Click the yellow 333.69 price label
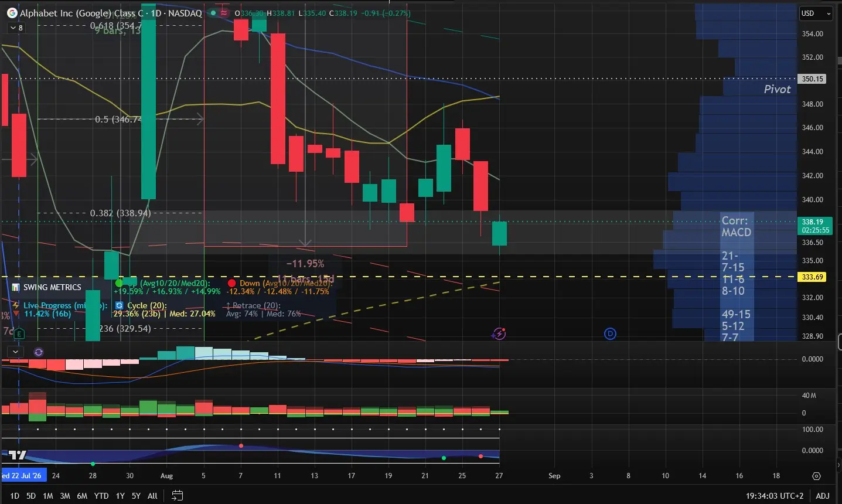Screen dimensions: 842x504 (812, 277)
